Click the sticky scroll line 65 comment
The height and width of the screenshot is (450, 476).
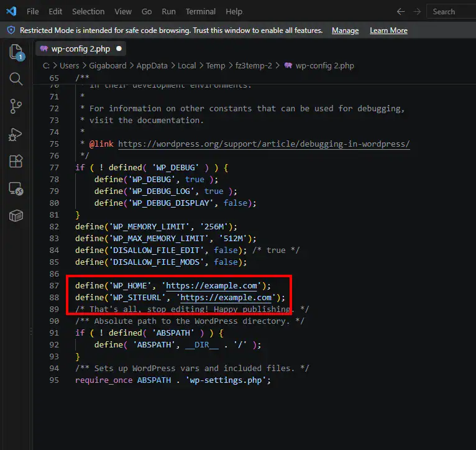pyautogui.click(x=82, y=78)
